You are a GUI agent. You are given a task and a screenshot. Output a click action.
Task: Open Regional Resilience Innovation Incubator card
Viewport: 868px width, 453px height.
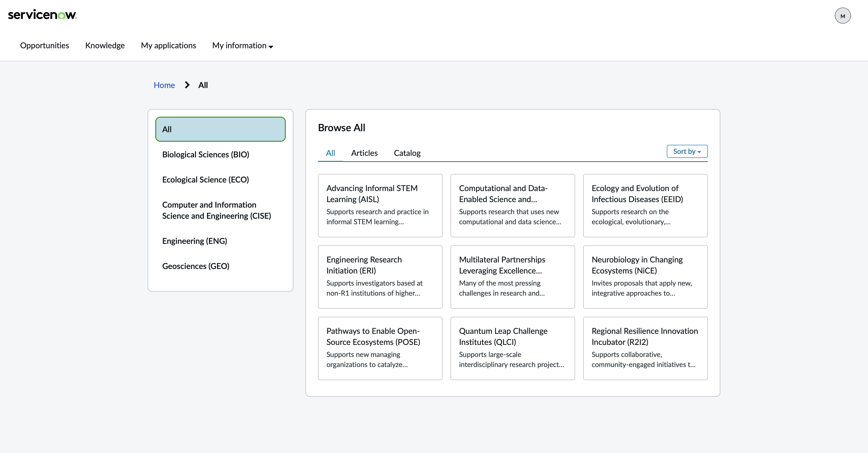[x=645, y=348]
